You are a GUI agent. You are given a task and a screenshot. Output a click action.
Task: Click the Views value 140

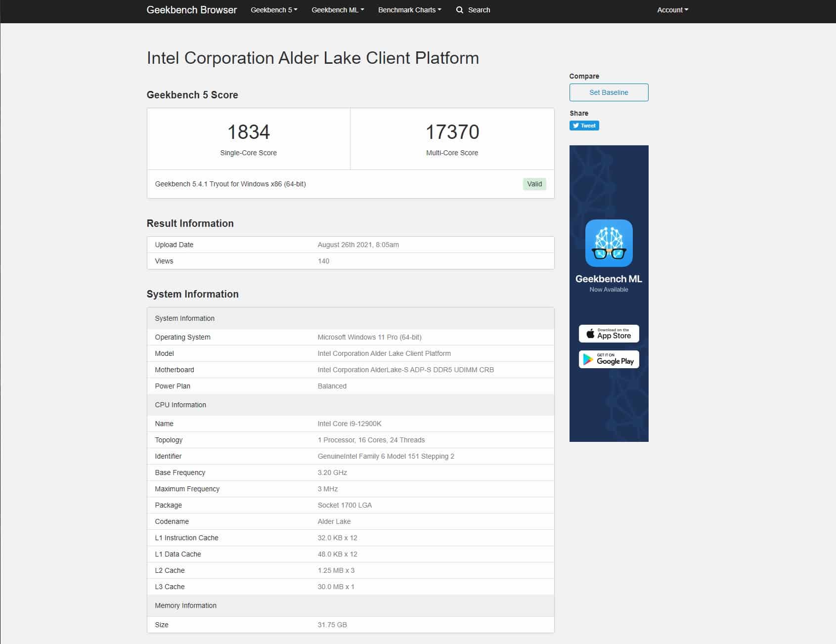[x=323, y=261]
